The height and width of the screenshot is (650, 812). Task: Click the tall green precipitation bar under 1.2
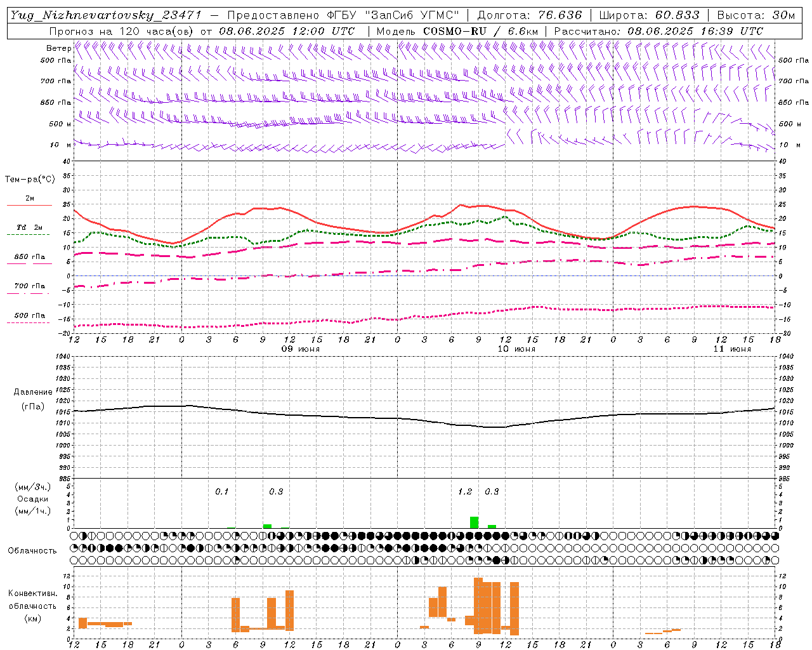coord(474,522)
